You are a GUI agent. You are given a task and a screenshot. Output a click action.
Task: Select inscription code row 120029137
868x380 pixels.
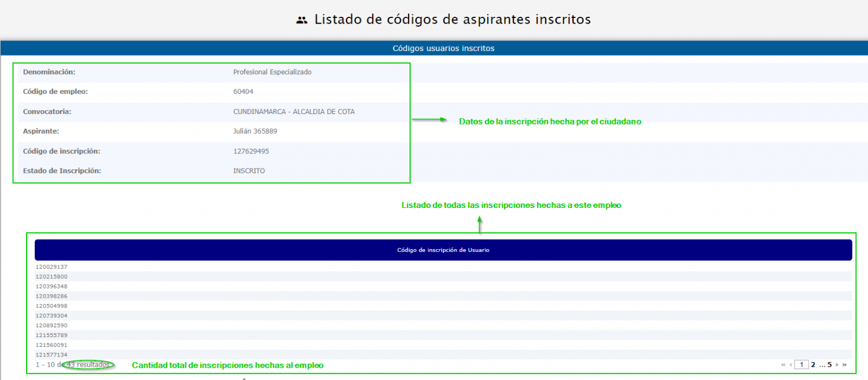pos(52,267)
